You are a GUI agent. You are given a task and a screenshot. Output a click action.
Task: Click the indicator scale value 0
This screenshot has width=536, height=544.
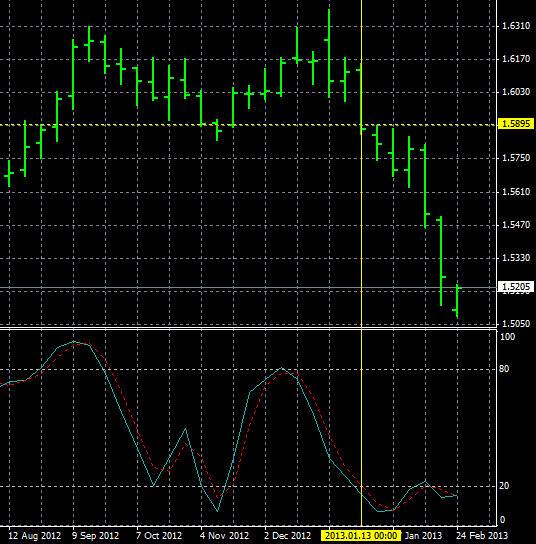click(x=502, y=520)
